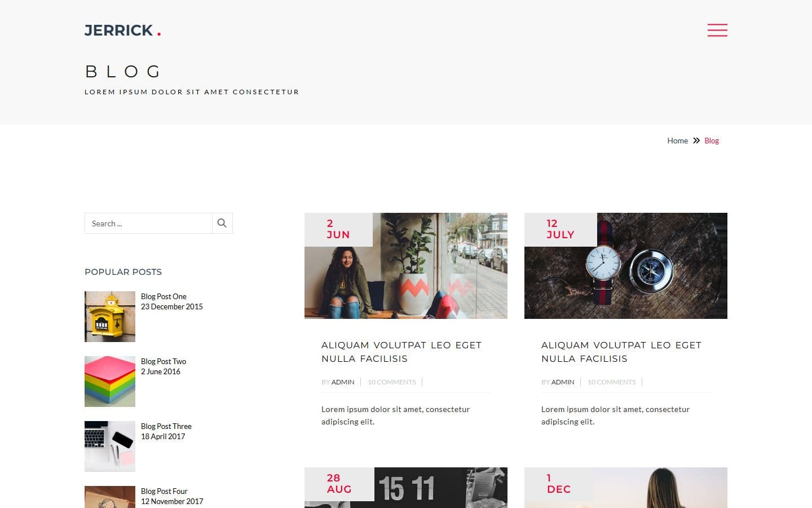812x508 pixels.
Task: Open the 12 July post title
Action: click(621, 352)
